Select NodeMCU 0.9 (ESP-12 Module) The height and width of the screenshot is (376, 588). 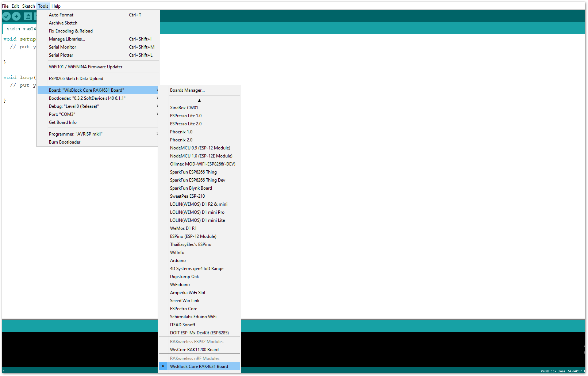tap(199, 148)
